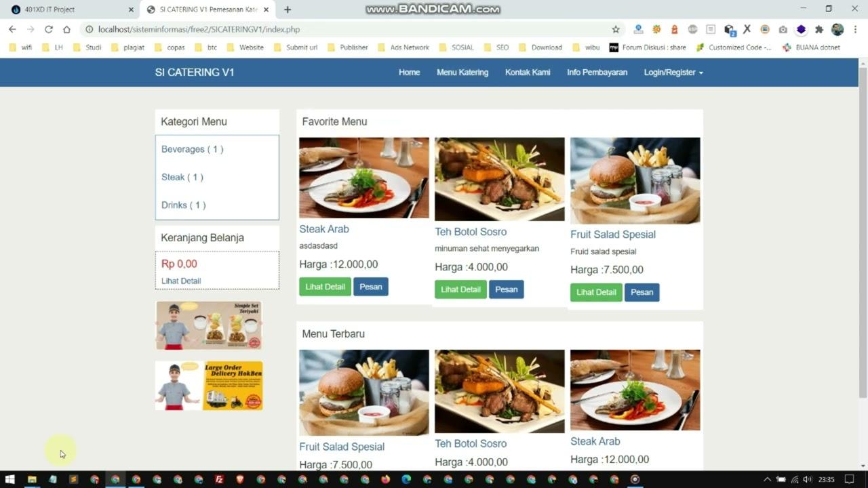Click the cube extension with badge 2

point(730,30)
